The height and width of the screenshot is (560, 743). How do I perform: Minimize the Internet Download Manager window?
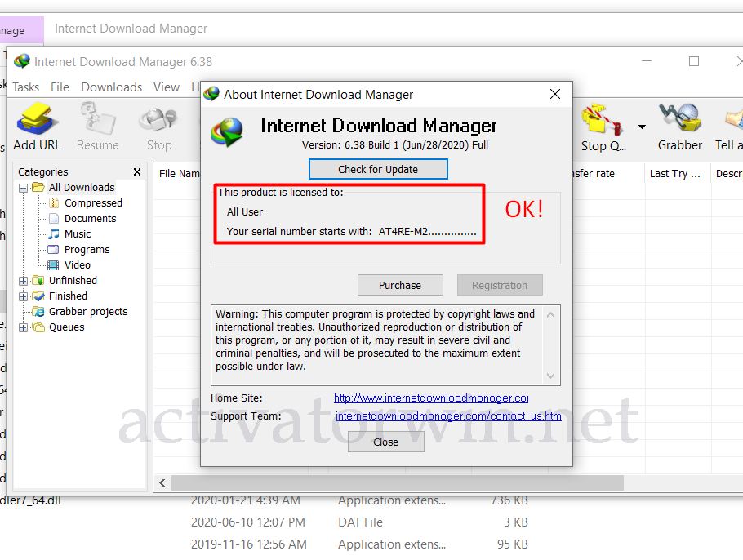click(647, 61)
